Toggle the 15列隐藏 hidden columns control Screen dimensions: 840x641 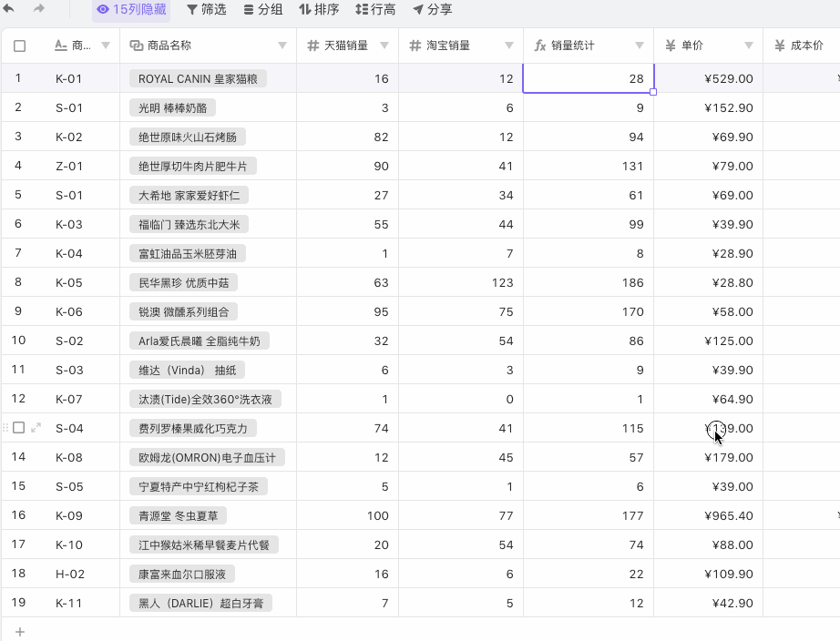[131, 10]
